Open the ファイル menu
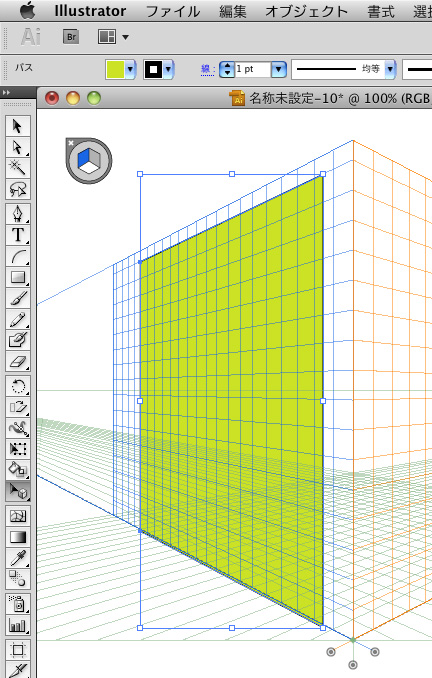 [x=173, y=11]
